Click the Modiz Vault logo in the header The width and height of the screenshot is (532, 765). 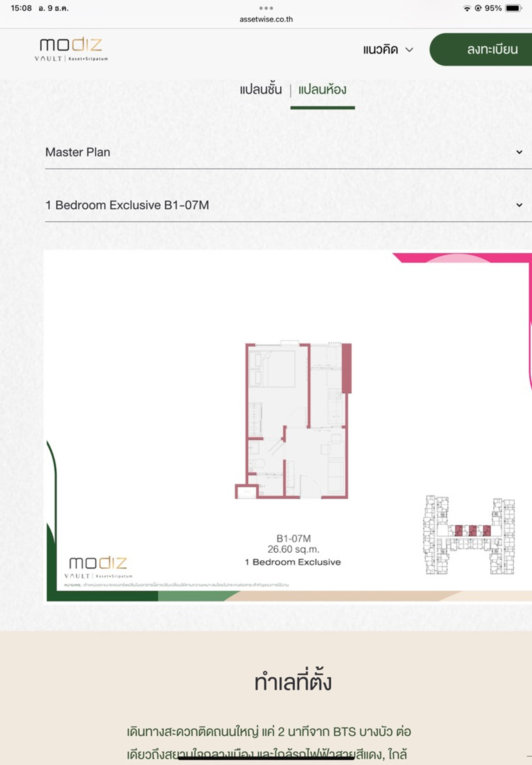coord(71,49)
